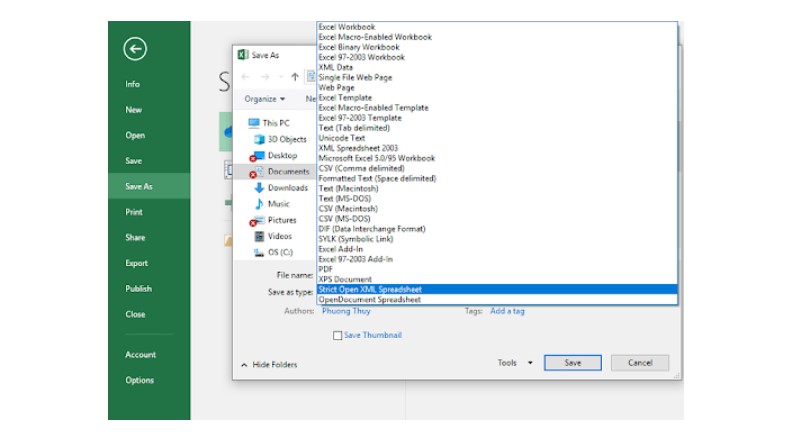The width and height of the screenshot is (800, 444).
Task: Click the Excel icon in Save As title
Action: click(243, 55)
